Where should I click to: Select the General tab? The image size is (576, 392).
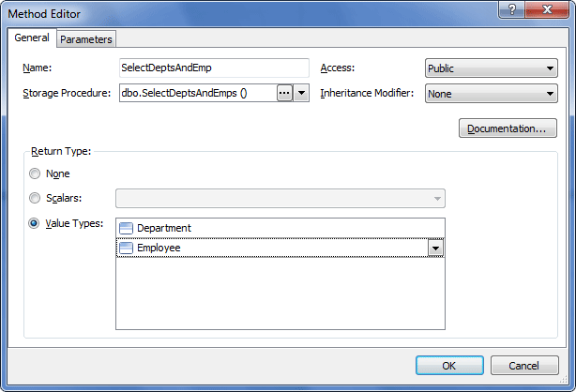(x=32, y=38)
